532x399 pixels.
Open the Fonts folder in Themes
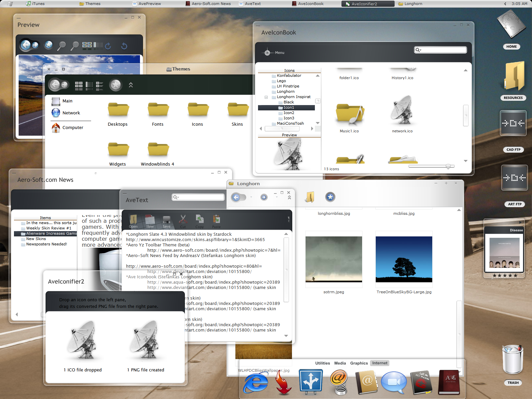pos(158,114)
